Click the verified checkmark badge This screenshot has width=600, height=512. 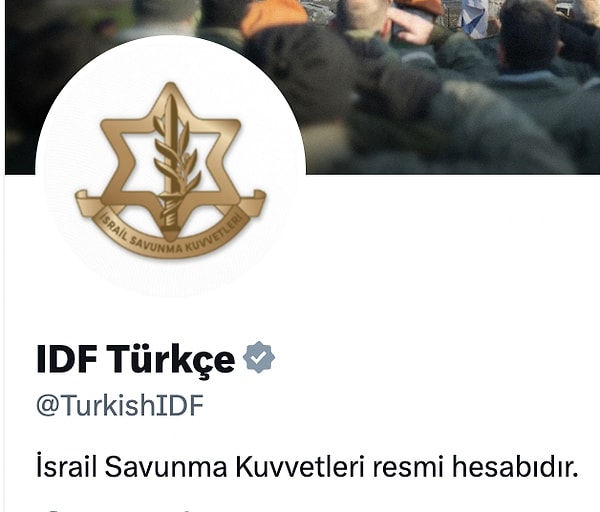click(259, 357)
